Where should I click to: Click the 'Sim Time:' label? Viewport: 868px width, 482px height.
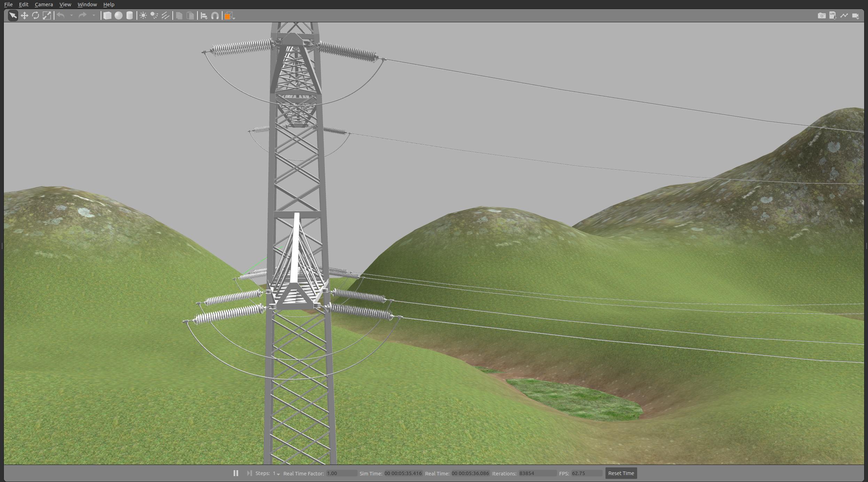(x=371, y=473)
